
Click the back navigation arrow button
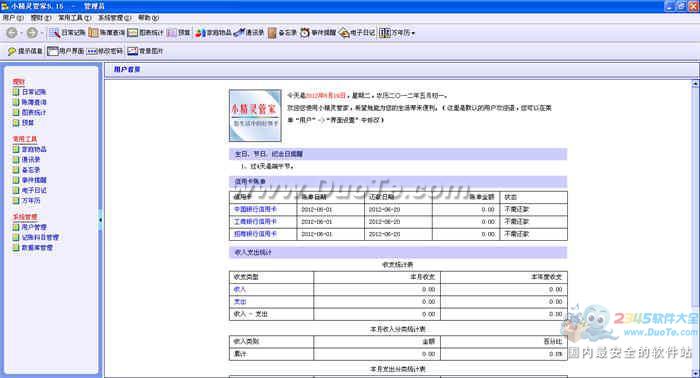point(12,33)
